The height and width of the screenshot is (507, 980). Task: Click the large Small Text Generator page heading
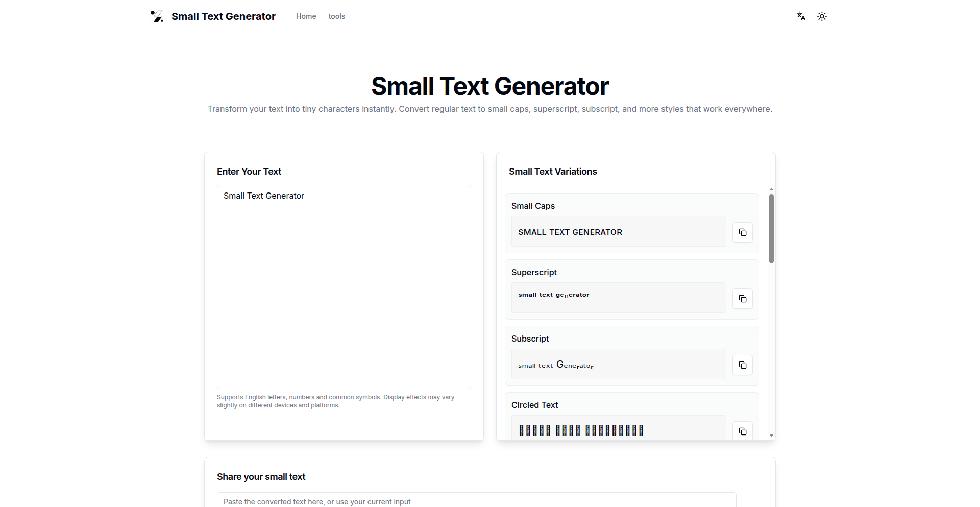coord(489,86)
